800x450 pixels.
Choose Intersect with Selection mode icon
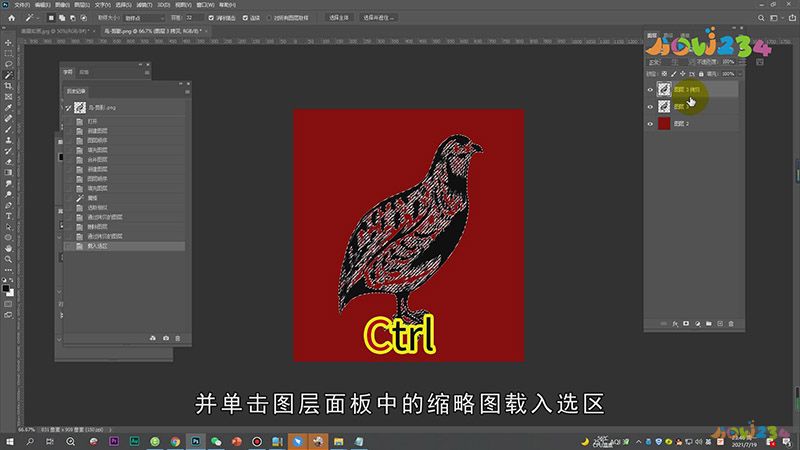[x=84, y=18]
